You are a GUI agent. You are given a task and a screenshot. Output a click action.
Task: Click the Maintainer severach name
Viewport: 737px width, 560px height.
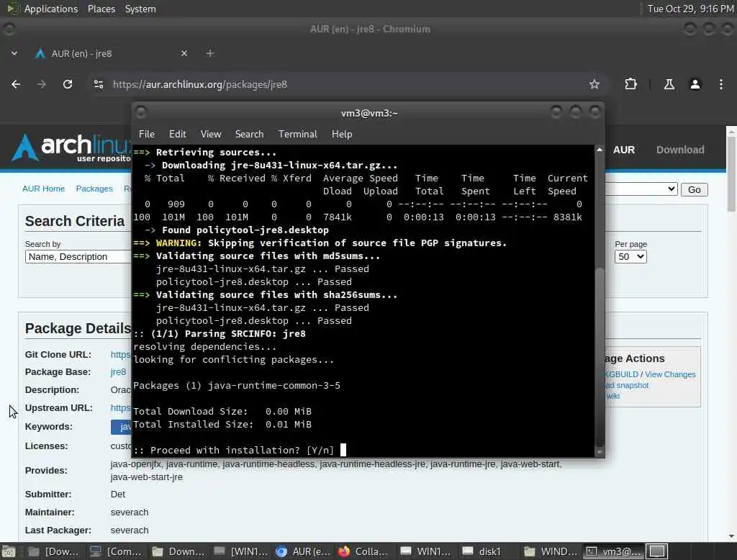130,512
